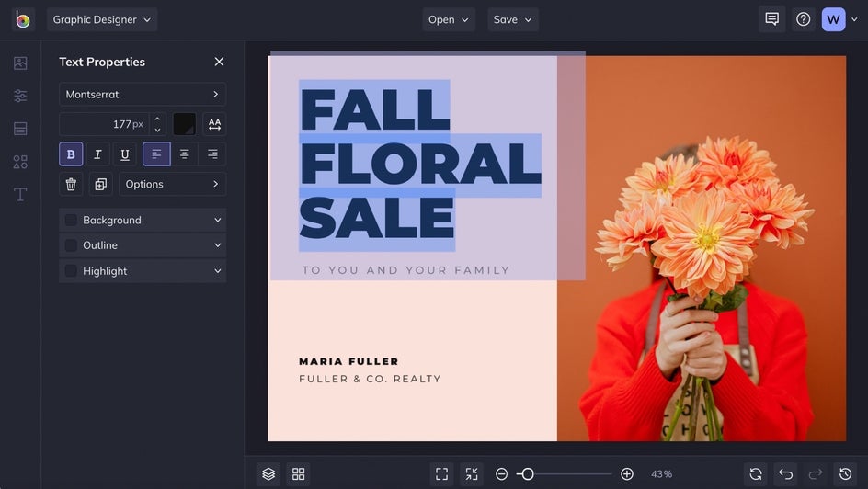Click the collapse fullscreen arrows icon

[472, 474]
